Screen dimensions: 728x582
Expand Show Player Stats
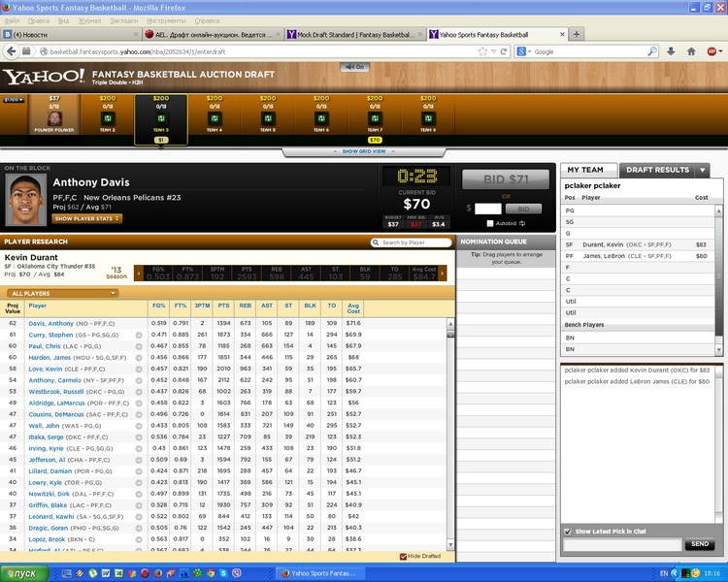point(86,218)
